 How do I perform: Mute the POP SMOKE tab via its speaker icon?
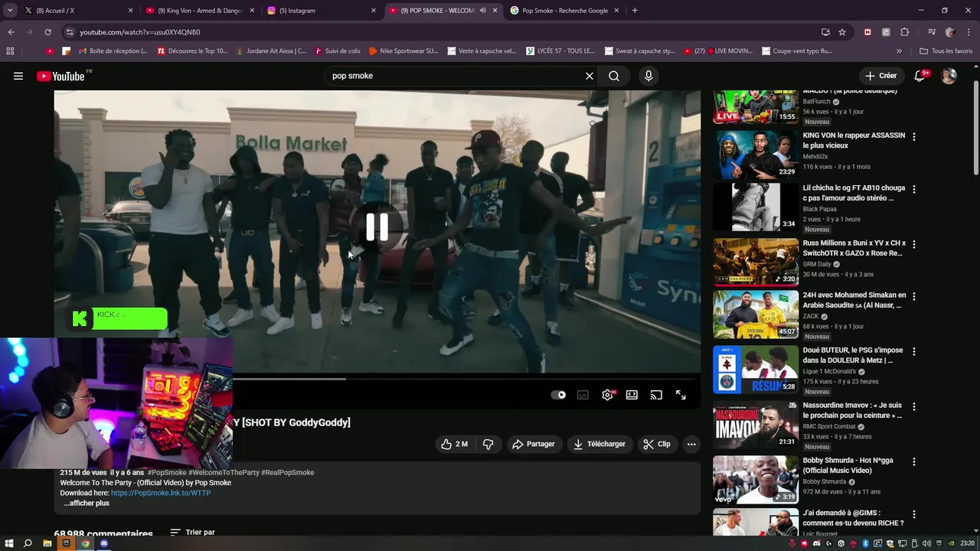tap(482, 11)
